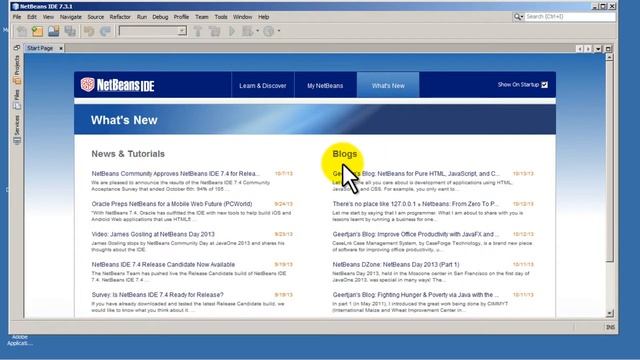Open Improve Office Productivity with JavaFX blog
Image resolution: width=640 pixels, height=360 pixels.
pyautogui.click(x=416, y=234)
